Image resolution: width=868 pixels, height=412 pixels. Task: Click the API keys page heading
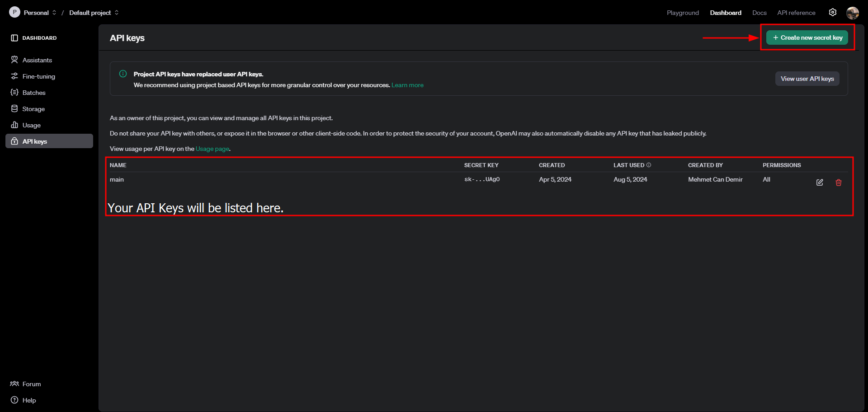point(127,38)
